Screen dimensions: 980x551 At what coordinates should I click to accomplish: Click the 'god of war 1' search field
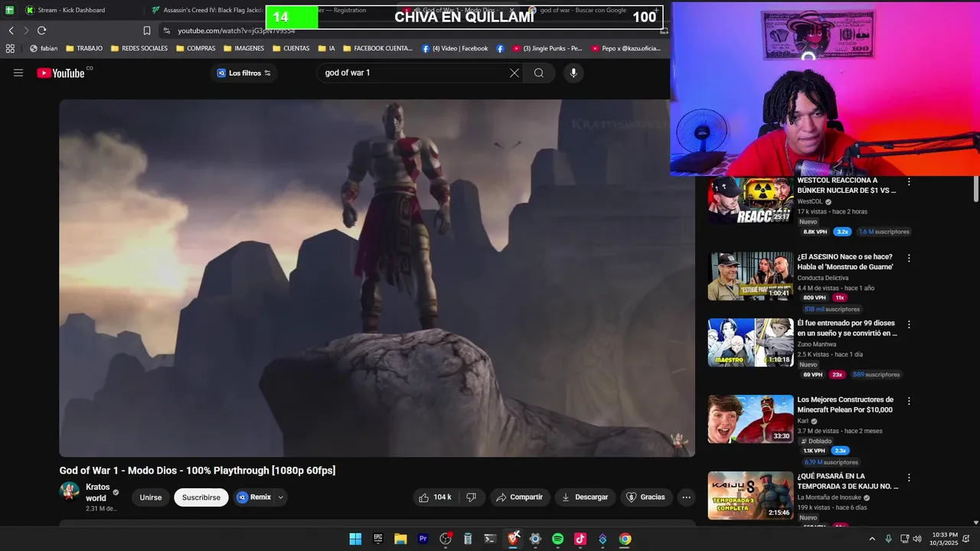click(x=413, y=73)
